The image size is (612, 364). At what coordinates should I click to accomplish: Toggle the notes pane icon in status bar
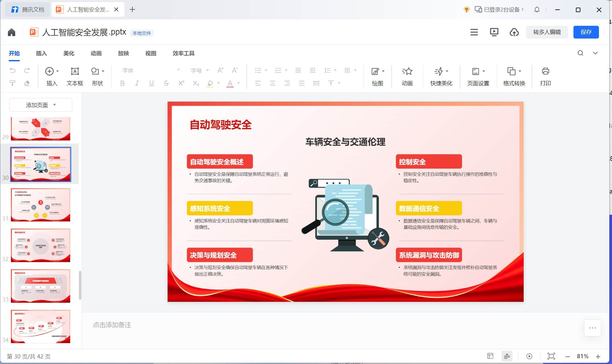[x=507, y=356]
